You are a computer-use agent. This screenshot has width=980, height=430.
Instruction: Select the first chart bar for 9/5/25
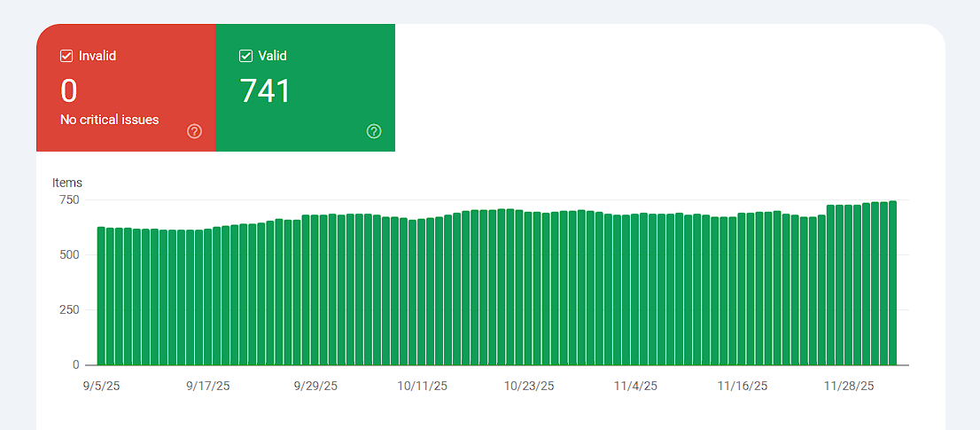click(x=101, y=296)
